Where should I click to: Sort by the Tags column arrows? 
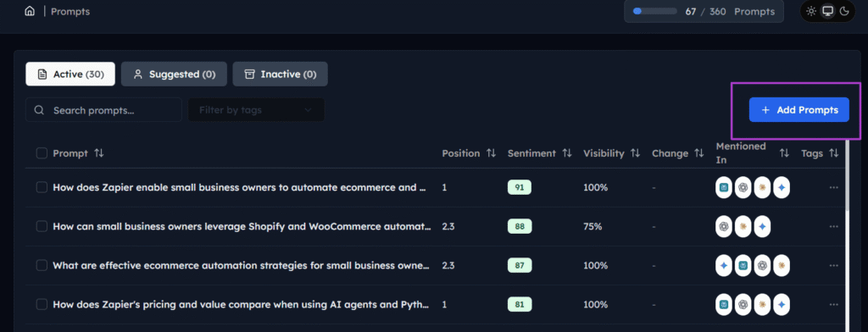(x=834, y=153)
